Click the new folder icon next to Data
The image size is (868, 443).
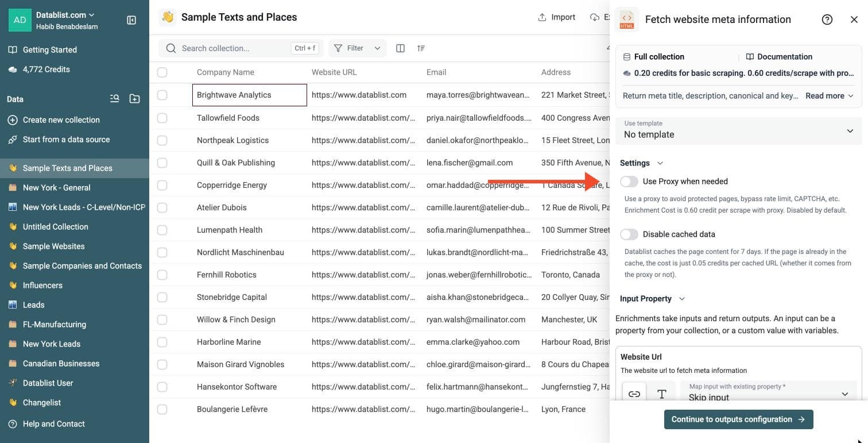(x=134, y=99)
